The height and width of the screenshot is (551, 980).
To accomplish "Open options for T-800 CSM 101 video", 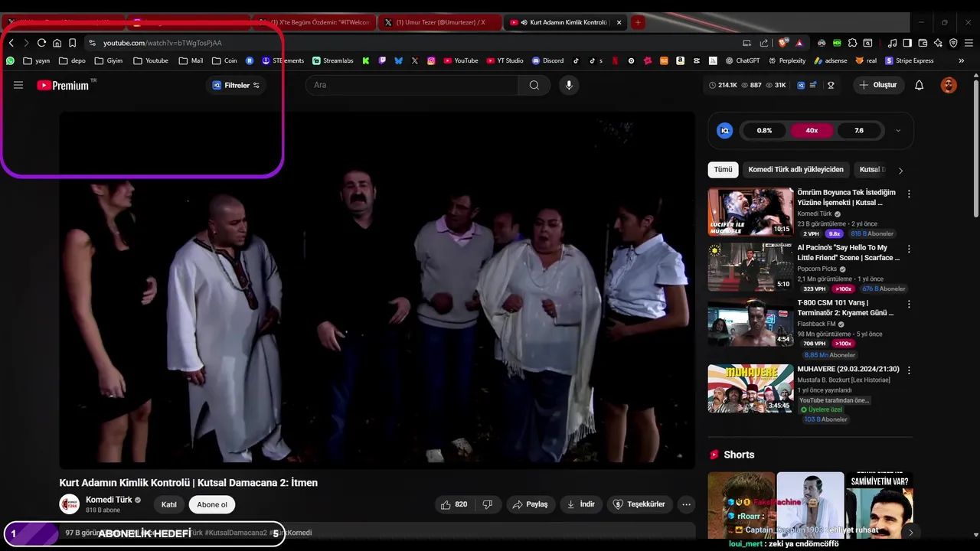I will pos(909,305).
